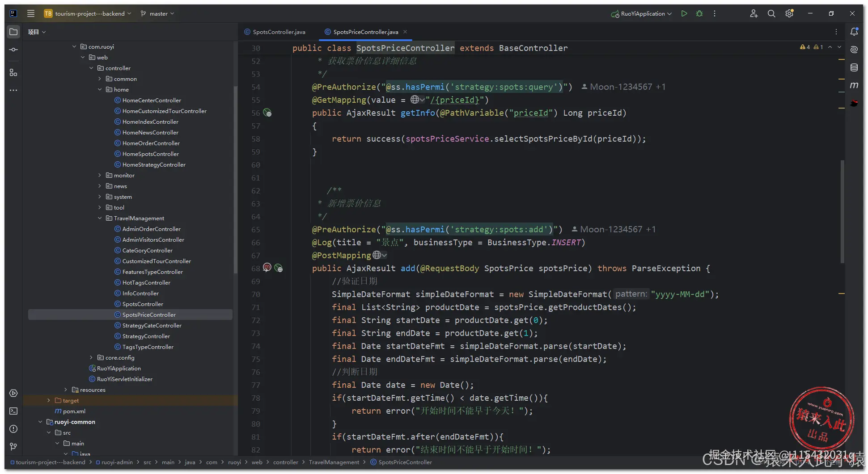The width and height of the screenshot is (868, 474).
Task: Click the Moon-1234567 author hint on line 54
Action: (x=623, y=87)
